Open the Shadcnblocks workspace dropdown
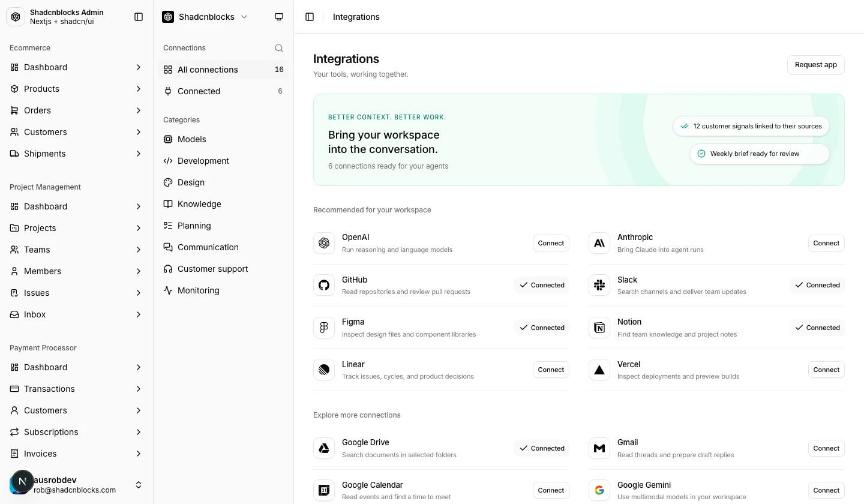This screenshot has height=504, width=864. click(x=205, y=17)
